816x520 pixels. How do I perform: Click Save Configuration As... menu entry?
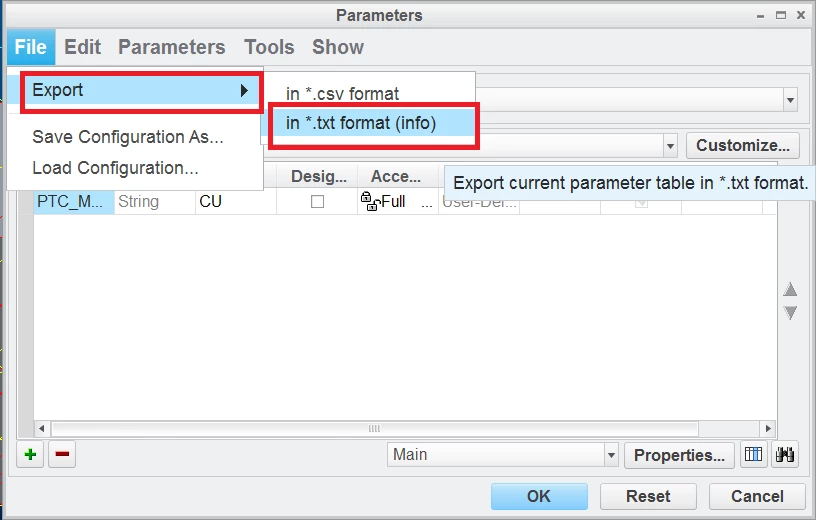[x=128, y=137]
